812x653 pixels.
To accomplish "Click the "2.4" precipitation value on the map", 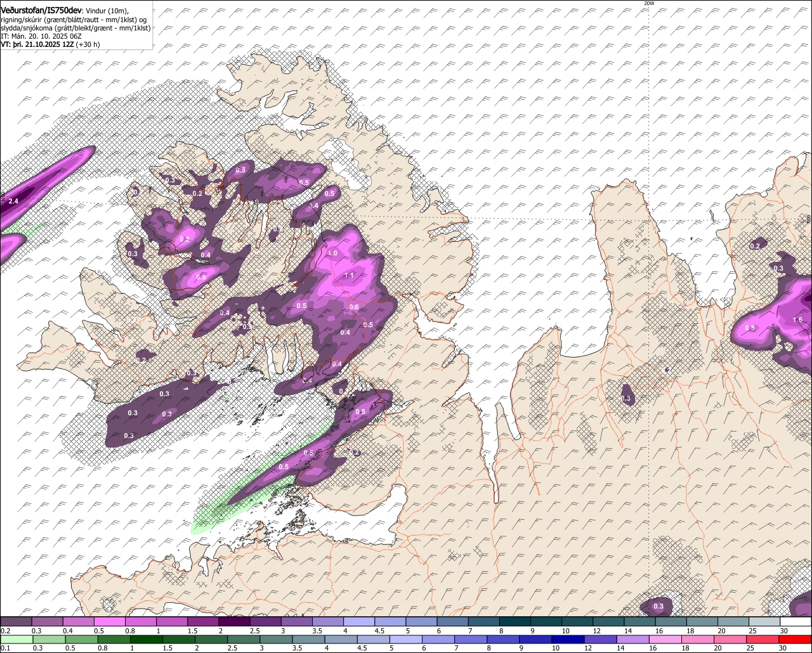I will tap(13, 201).
